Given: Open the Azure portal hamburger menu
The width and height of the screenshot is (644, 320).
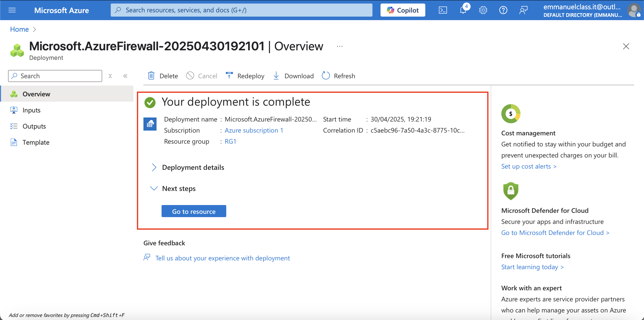Looking at the screenshot, I should click(x=12, y=10).
